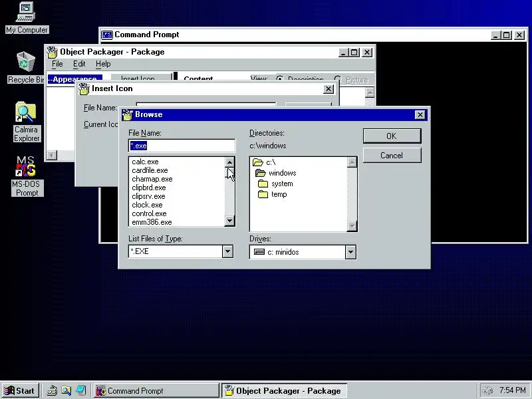Click Directories list scroll up arrow
Screen dimensions: 532x399
point(352,162)
